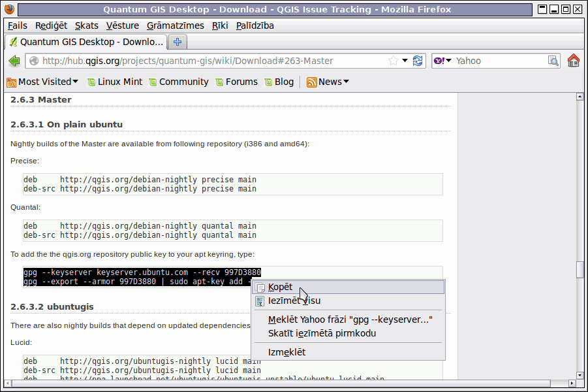Click the horizontal scrollbar right arrow
Viewport: 588px width, 392px height.
coord(572,384)
